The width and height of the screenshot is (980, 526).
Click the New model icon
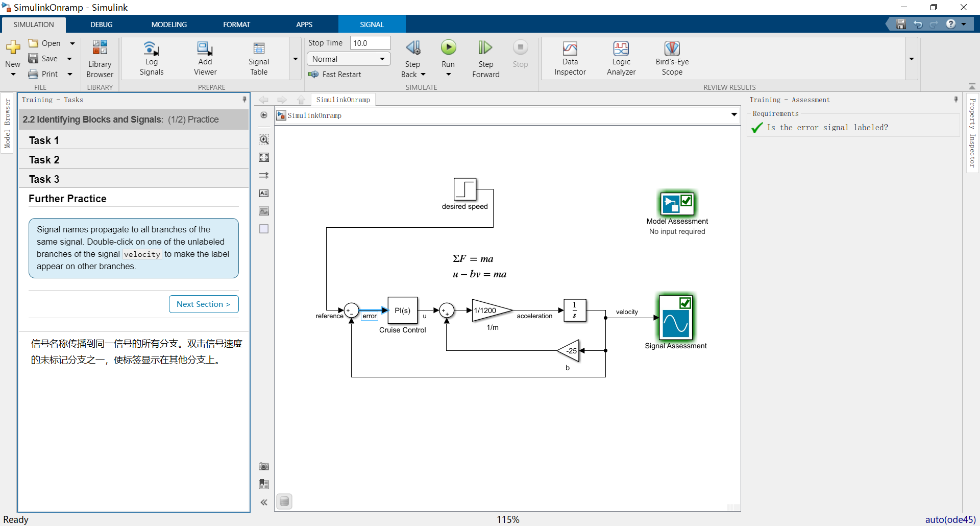pyautogui.click(x=13, y=48)
